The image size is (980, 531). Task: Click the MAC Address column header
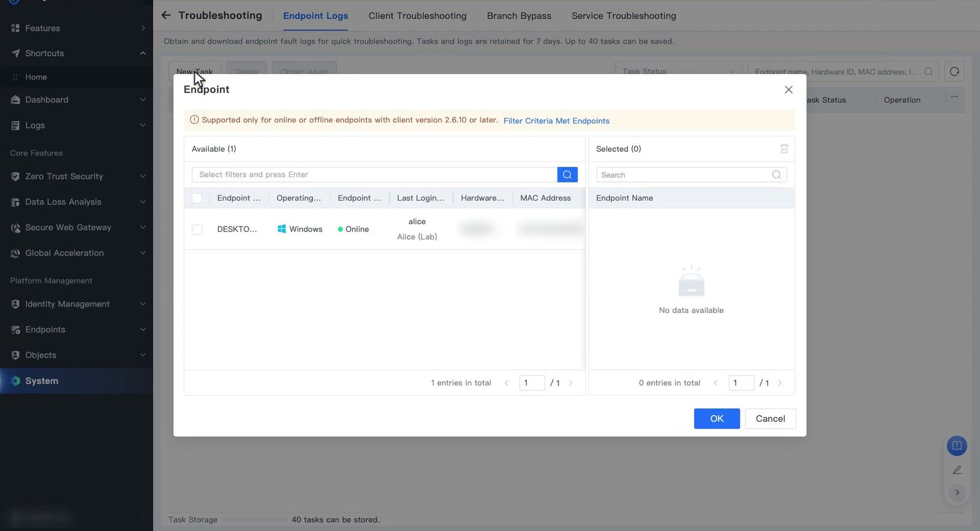(x=545, y=198)
